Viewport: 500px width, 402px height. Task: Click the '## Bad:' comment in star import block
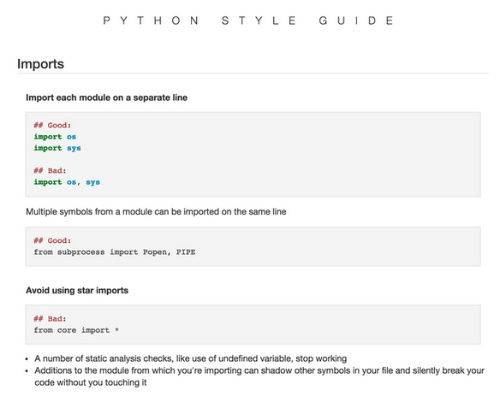(50, 319)
